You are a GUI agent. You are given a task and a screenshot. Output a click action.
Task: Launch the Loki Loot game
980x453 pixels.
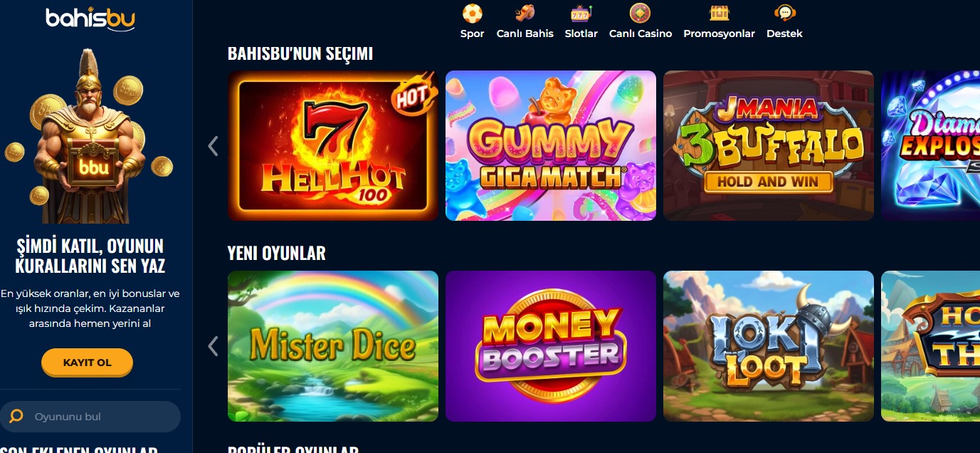click(769, 346)
